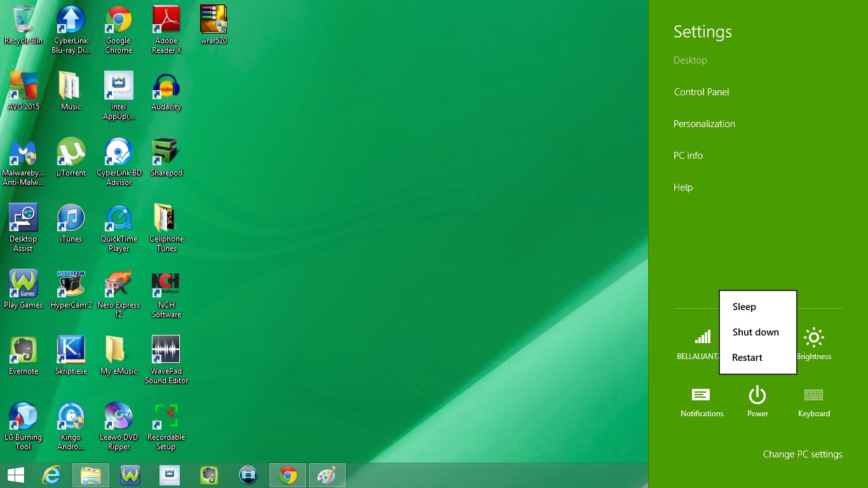Click the Adobe Reader X desktop icon
Viewport: 868px width, 488px height.
(x=166, y=30)
